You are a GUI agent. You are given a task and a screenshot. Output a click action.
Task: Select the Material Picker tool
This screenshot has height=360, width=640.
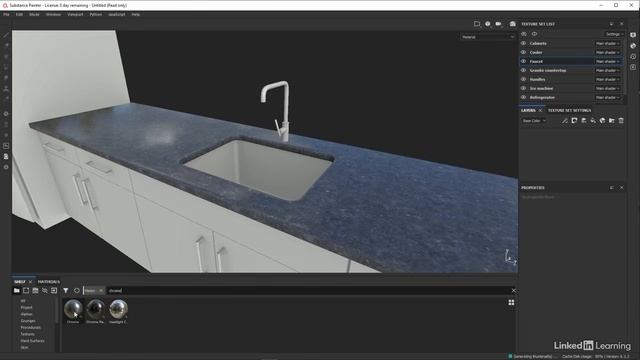pyautogui.click(x=6, y=98)
